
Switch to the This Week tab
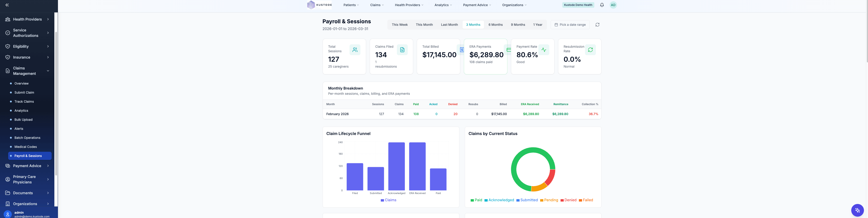tap(399, 24)
